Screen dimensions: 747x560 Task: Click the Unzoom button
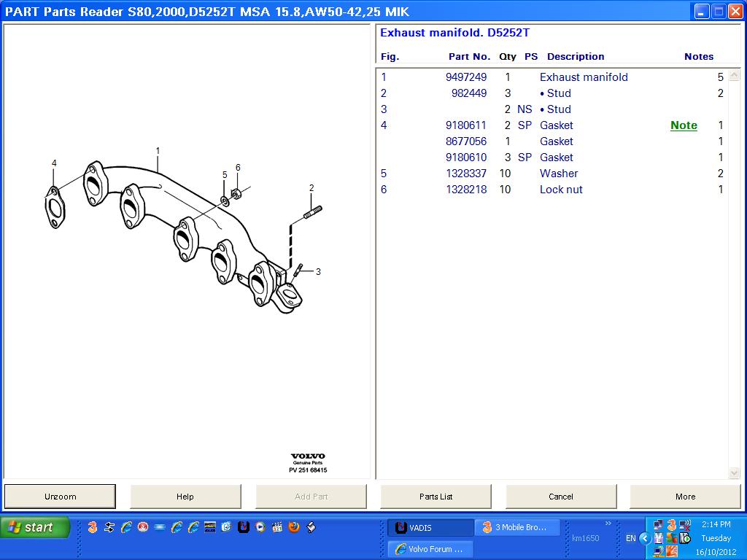pos(60,497)
